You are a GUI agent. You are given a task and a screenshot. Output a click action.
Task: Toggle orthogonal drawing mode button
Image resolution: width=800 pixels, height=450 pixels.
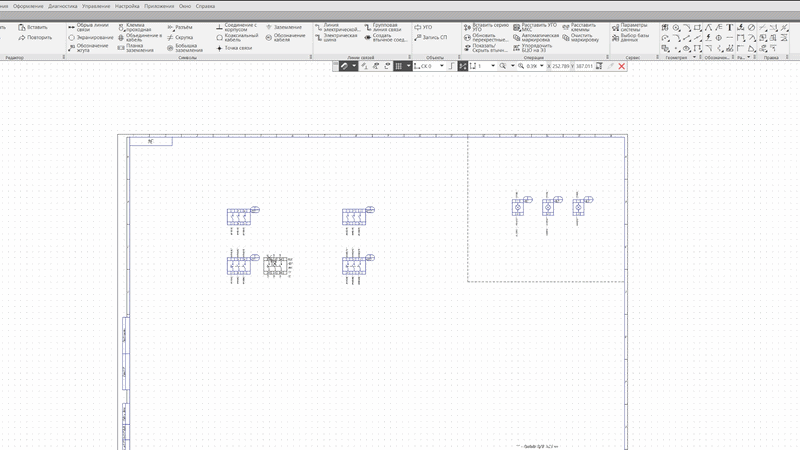pyautogui.click(x=452, y=66)
